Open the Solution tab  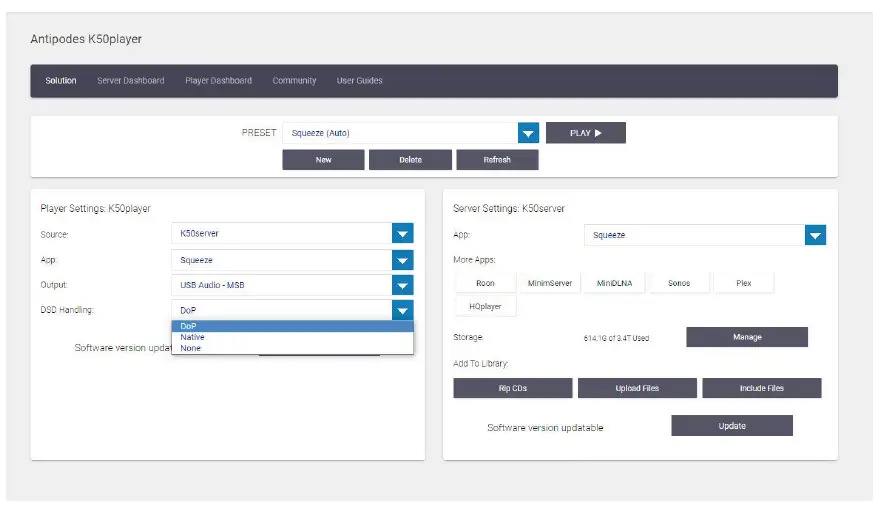coord(60,81)
